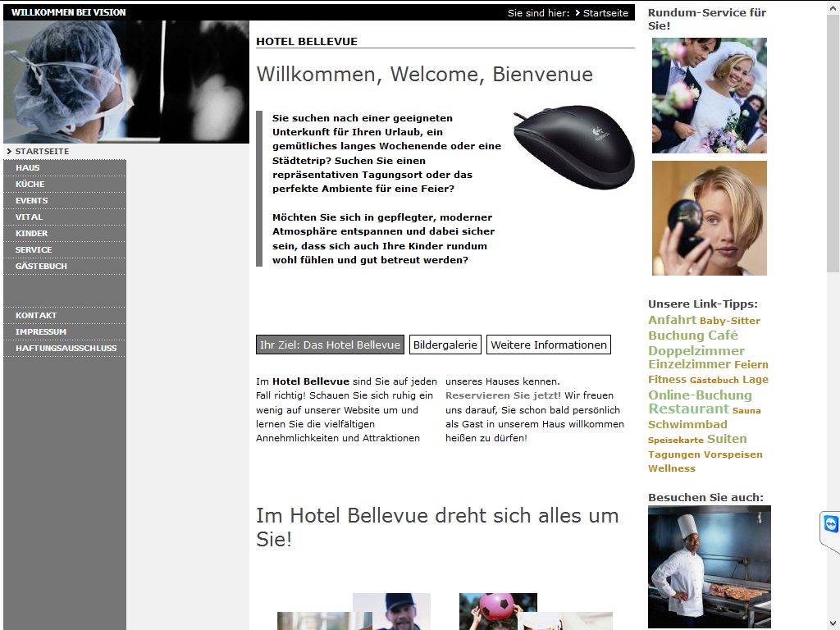Click the wedding couple photo

tap(710, 95)
